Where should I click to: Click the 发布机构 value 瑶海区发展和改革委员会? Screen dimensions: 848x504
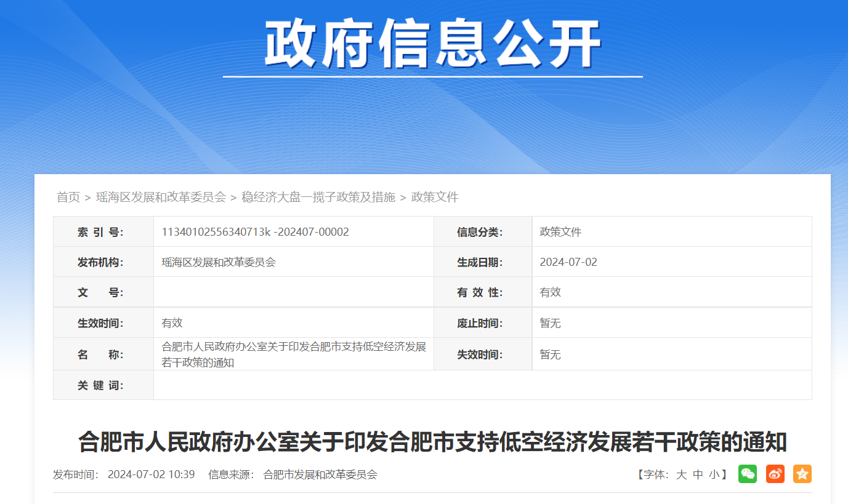[219, 262]
